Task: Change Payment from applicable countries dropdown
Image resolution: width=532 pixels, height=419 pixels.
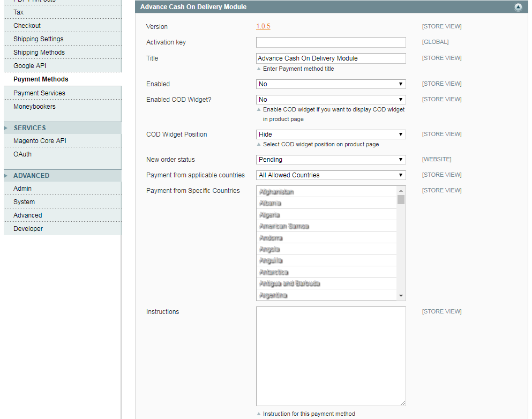Action: pos(331,175)
